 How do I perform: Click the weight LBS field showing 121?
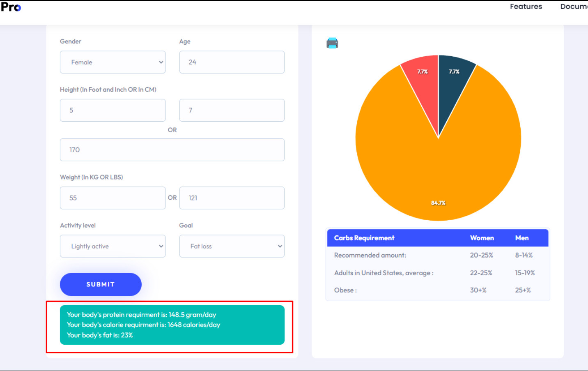coord(232,198)
